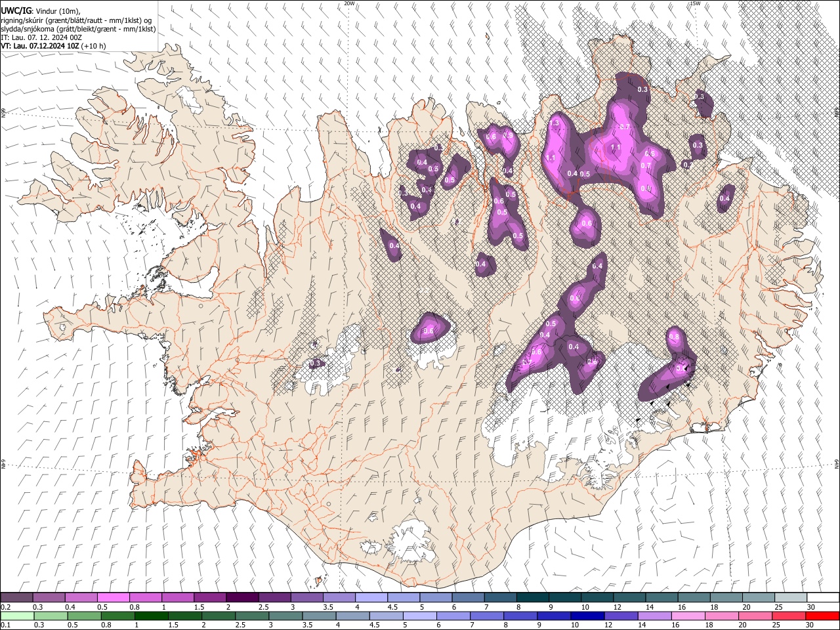The image size is (840, 630).
Task: Click the IT: Lau. 07. 12. 2024 00Z line
Action: pyautogui.click(x=41, y=37)
